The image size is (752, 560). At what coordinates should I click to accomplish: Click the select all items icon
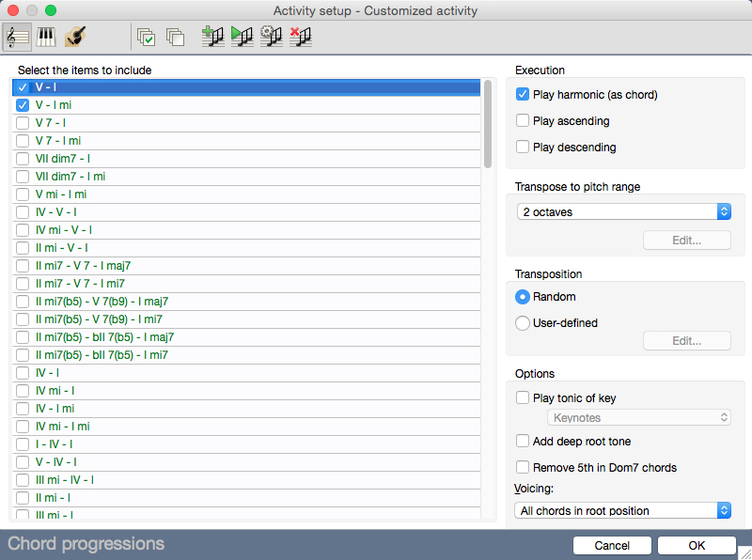tap(146, 37)
